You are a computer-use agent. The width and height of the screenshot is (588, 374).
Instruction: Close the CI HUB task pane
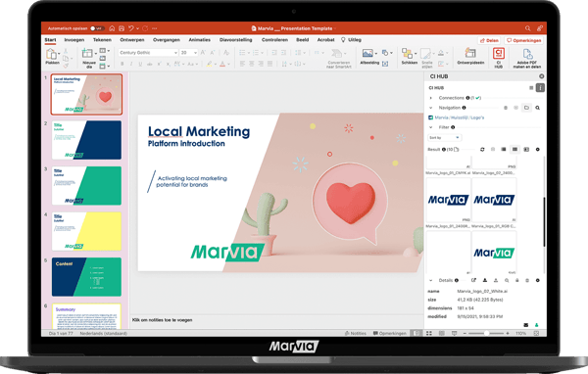click(x=542, y=76)
